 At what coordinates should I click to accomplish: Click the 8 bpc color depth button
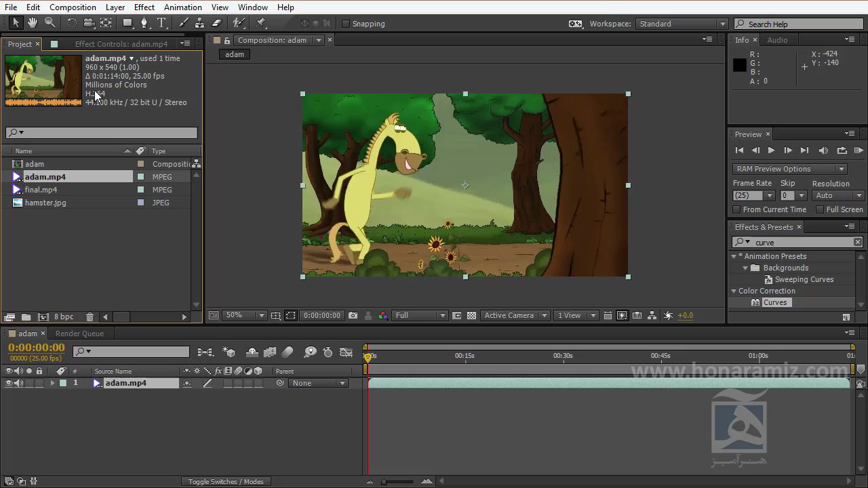pyautogui.click(x=64, y=317)
